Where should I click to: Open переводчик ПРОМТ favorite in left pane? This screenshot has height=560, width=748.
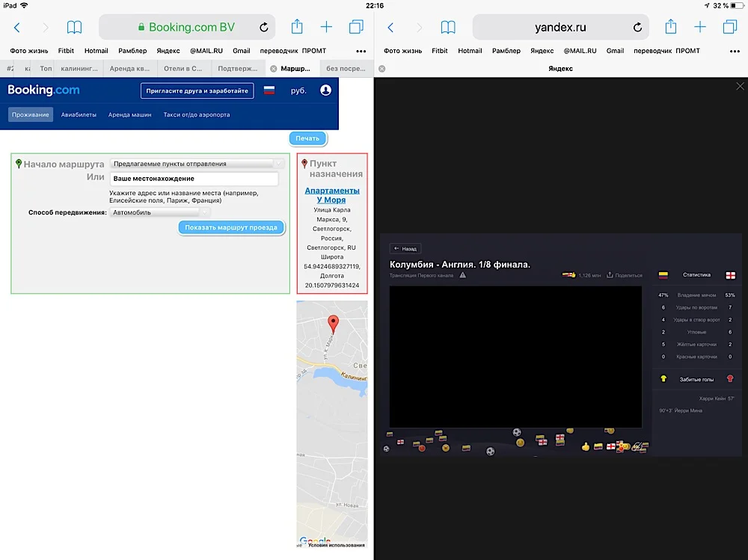pyautogui.click(x=293, y=51)
